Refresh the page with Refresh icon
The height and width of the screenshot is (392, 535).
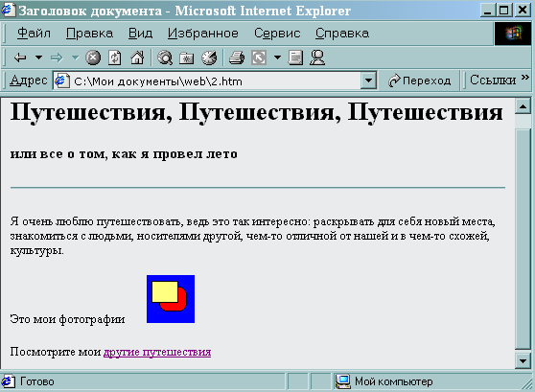115,58
